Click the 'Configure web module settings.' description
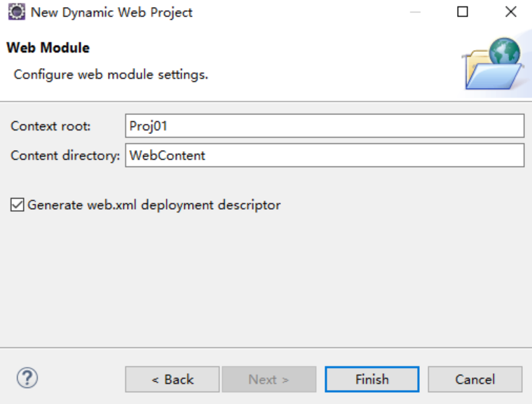The width and height of the screenshot is (532, 404). [111, 74]
